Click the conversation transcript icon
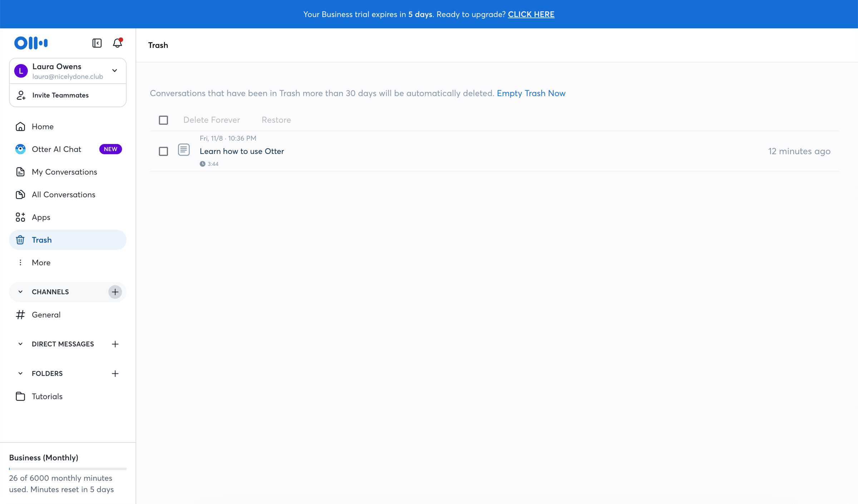This screenshot has width=858, height=504. (x=184, y=150)
